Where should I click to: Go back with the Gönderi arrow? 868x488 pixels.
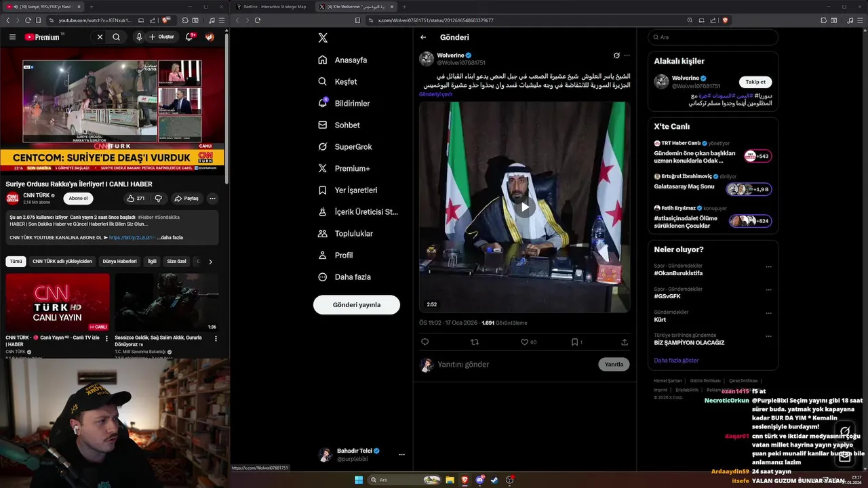click(x=423, y=37)
